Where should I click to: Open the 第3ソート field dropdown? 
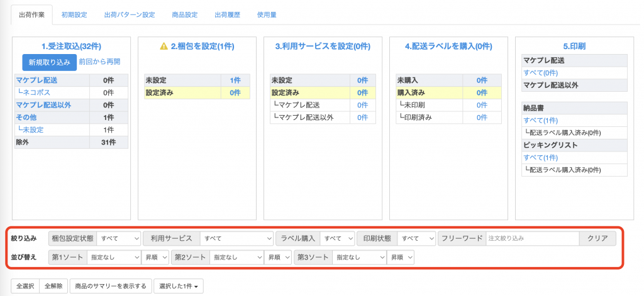359,258
